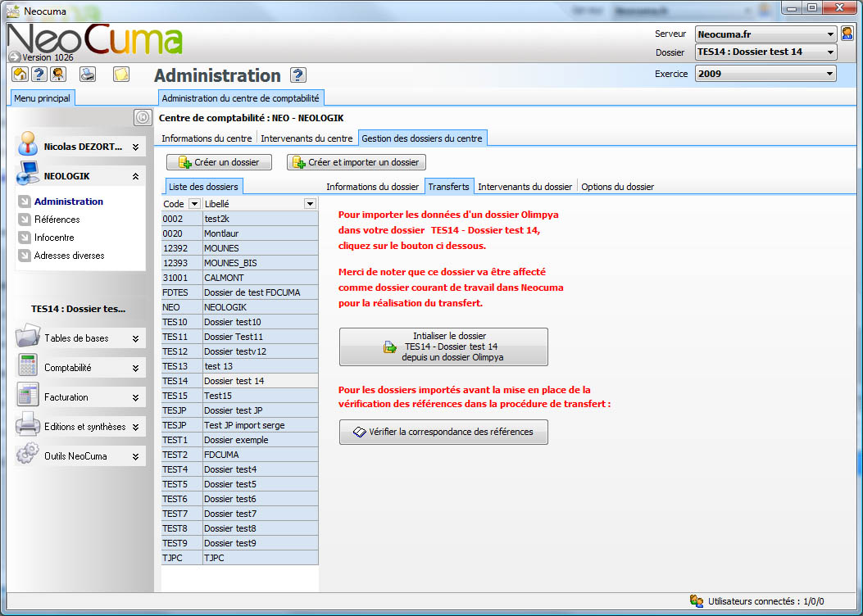Open the yellow sticky note icon

click(121, 75)
